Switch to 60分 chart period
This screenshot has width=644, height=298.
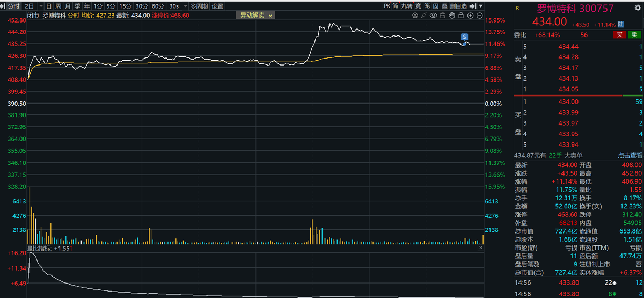click(158, 6)
